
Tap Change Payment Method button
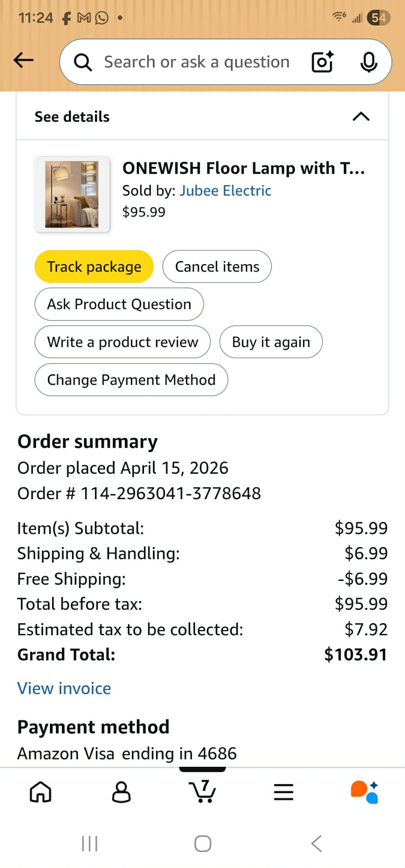131,380
